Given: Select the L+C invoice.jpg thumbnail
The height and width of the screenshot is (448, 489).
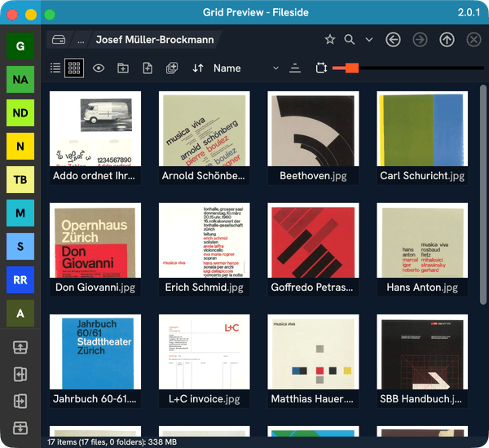Looking at the screenshot, I should click(205, 352).
